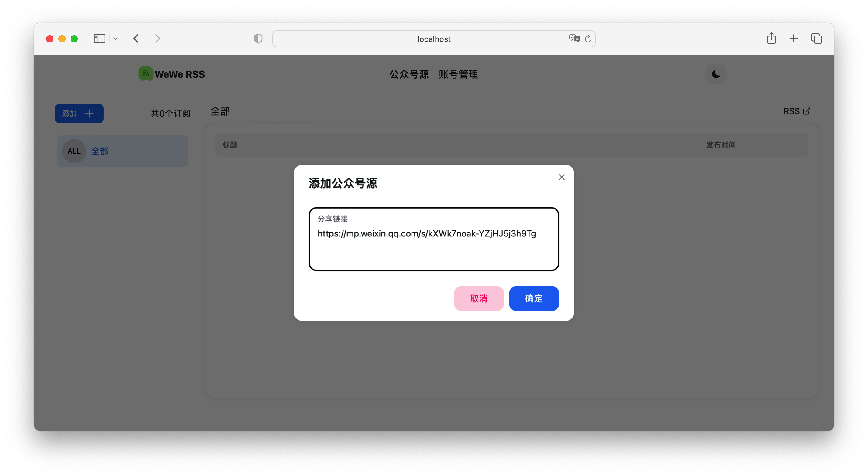Image resolution: width=868 pixels, height=476 pixels.
Task: Toggle dark mode with the moon icon
Action: [x=715, y=74]
